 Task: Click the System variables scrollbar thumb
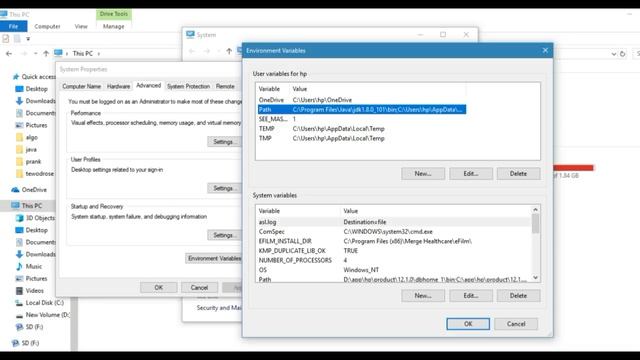(536, 224)
